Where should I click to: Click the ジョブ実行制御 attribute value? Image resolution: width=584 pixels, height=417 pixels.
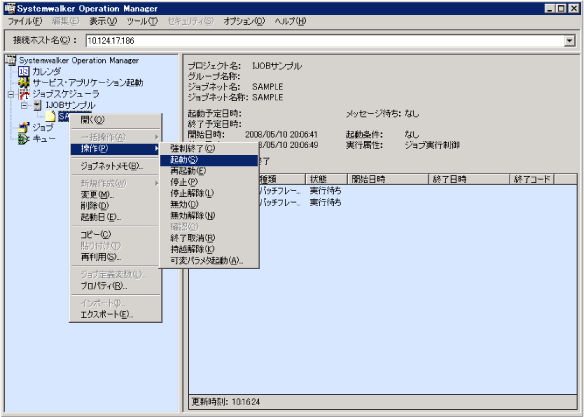pyautogui.click(x=432, y=145)
